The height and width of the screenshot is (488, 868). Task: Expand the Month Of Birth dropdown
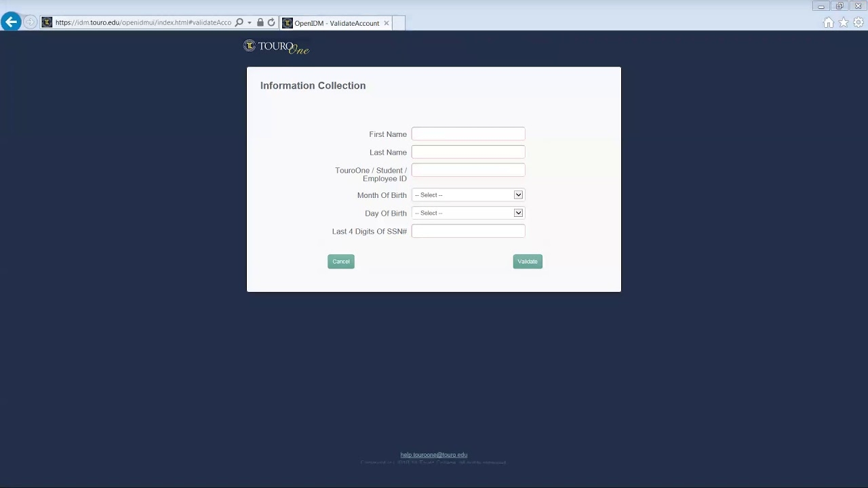468,195
